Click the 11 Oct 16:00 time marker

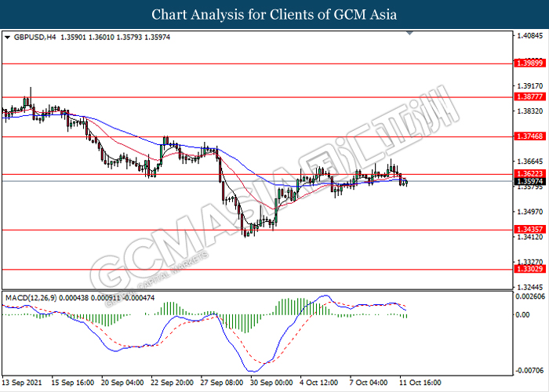click(421, 383)
